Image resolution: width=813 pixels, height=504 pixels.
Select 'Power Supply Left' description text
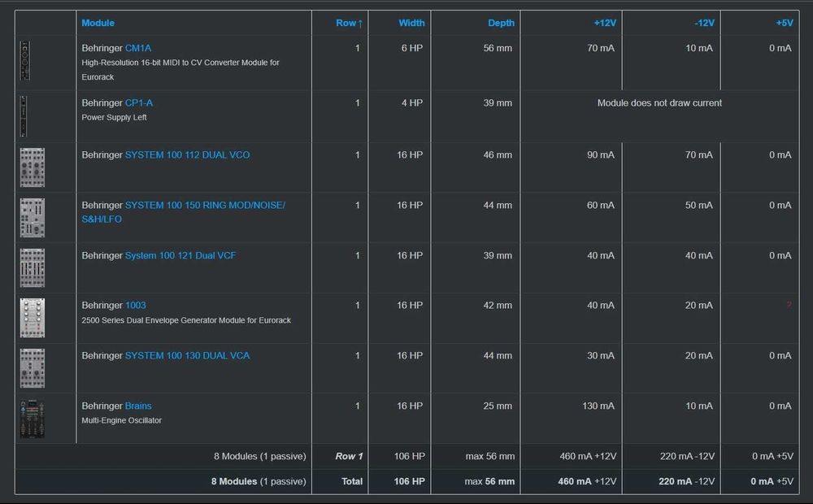click(114, 118)
